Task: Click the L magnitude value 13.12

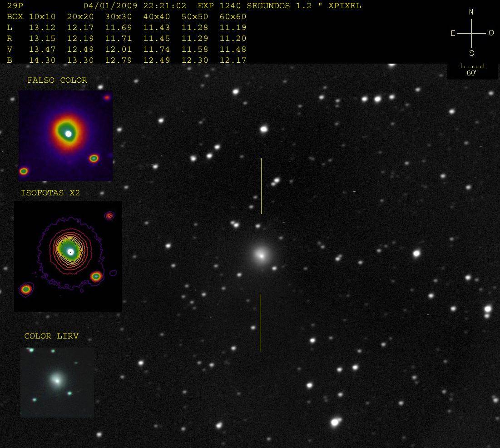Action: [42, 28]
